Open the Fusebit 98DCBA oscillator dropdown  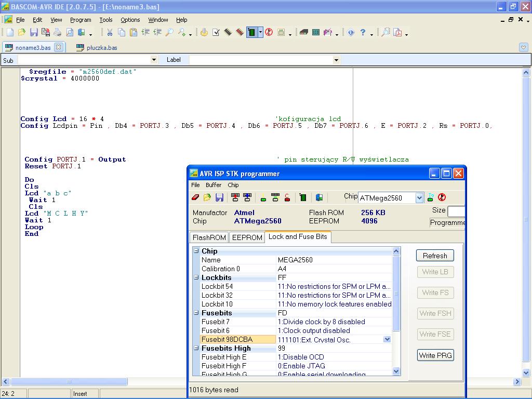387,339
